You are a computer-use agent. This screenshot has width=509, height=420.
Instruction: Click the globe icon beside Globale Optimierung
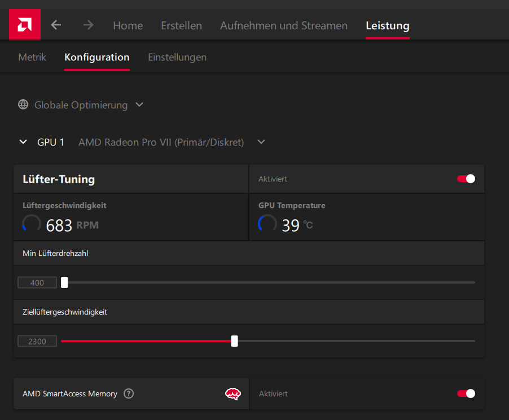(x=23, y=104)
